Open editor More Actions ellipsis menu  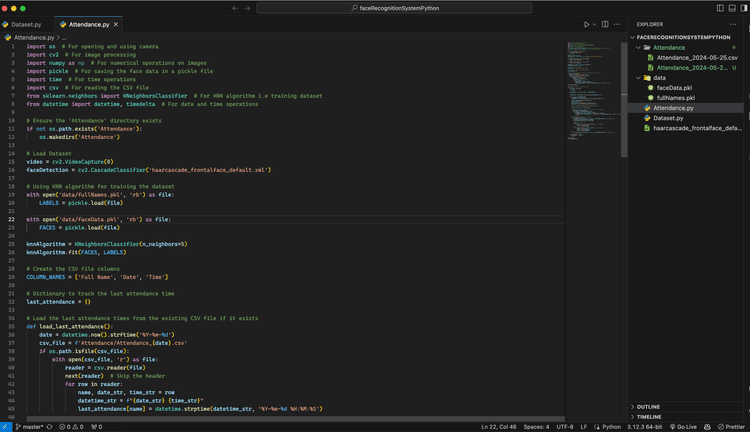coord(618,24)
